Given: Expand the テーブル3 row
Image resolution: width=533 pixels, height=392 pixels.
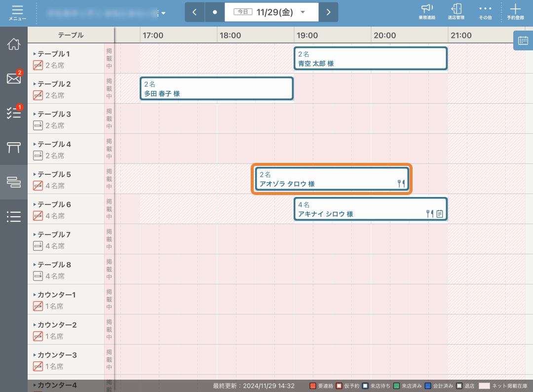Looking at the screenshot, I should coord(35,114).
